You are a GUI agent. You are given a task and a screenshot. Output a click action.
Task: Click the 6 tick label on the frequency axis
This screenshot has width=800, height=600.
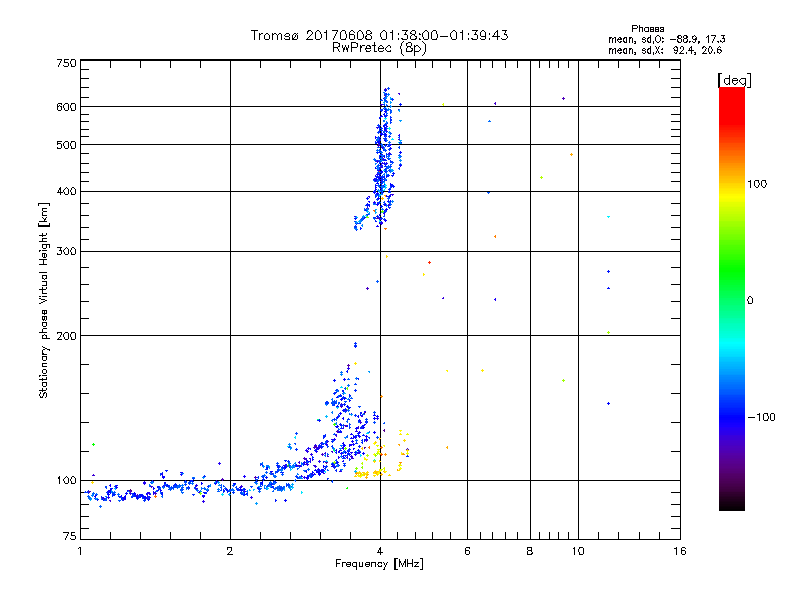click(x=467, y=552)
